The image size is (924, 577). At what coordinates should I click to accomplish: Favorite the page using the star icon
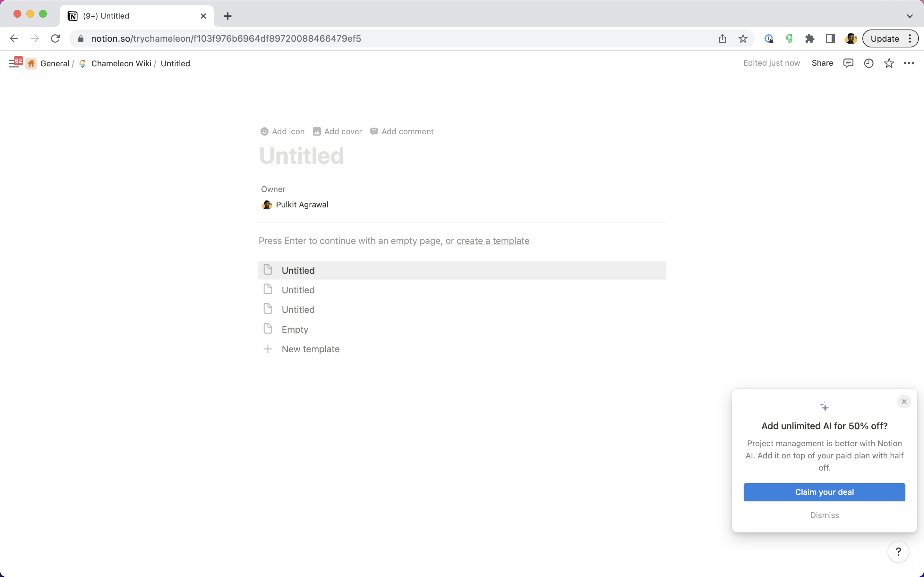click(889, 63)
